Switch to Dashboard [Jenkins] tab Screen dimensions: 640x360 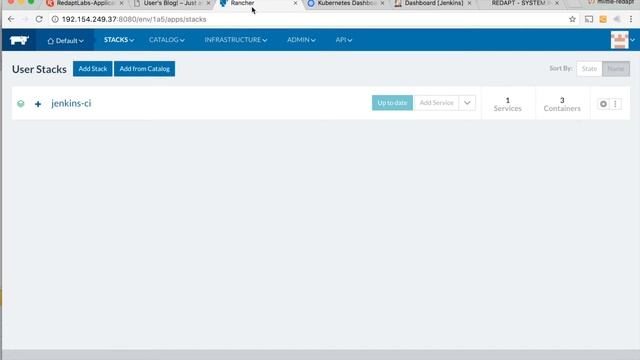tap(433, 3)
